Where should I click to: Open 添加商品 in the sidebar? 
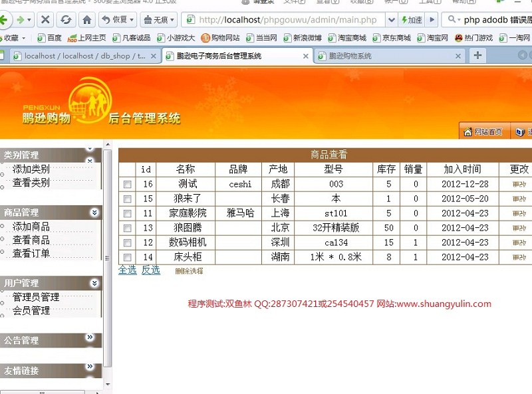coord(31,227)
